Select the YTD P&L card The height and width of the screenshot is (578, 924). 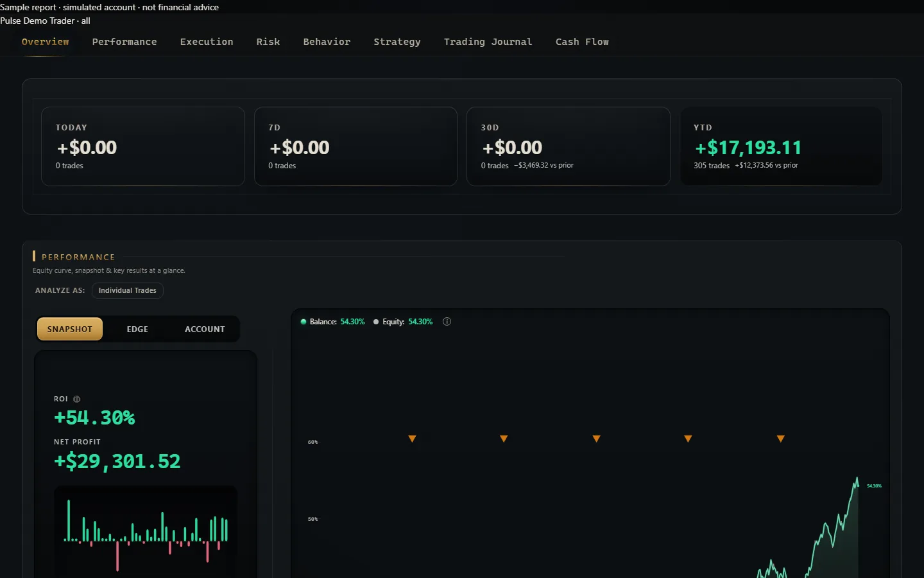781,146
